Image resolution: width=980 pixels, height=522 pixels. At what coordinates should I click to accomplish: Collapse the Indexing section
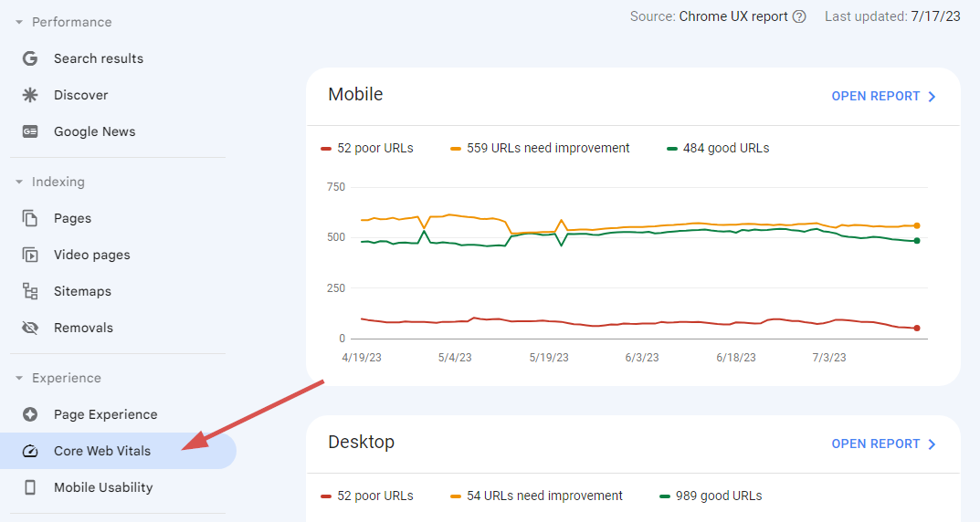click(19, 182)
